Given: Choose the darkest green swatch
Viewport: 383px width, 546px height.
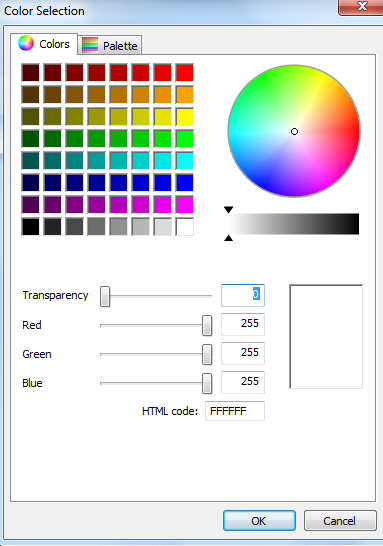Looking at the screenshot, I should [30, 139].
